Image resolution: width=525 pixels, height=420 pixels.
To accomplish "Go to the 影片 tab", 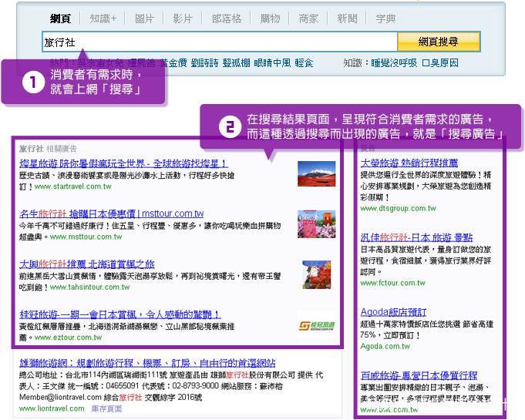I will point(183,18).
